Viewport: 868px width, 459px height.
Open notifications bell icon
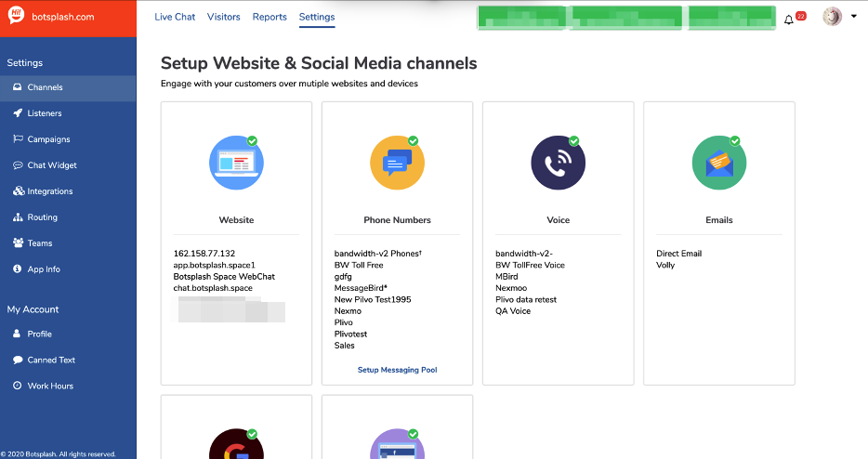click(789, 20)
